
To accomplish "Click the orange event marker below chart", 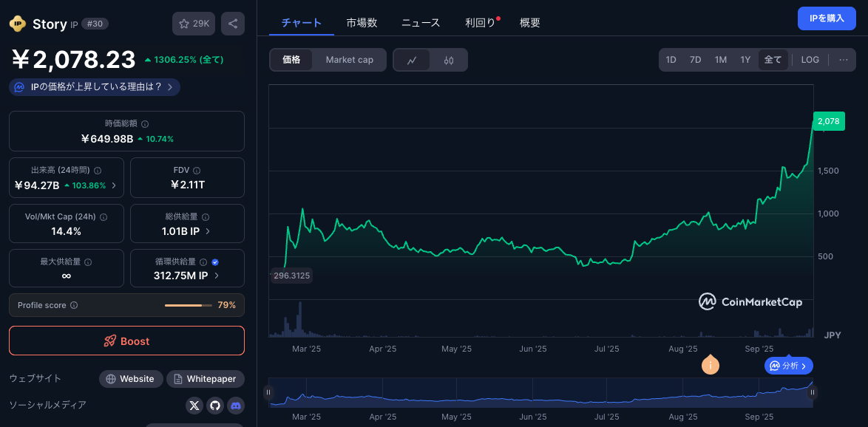I will tap(711, 365).
